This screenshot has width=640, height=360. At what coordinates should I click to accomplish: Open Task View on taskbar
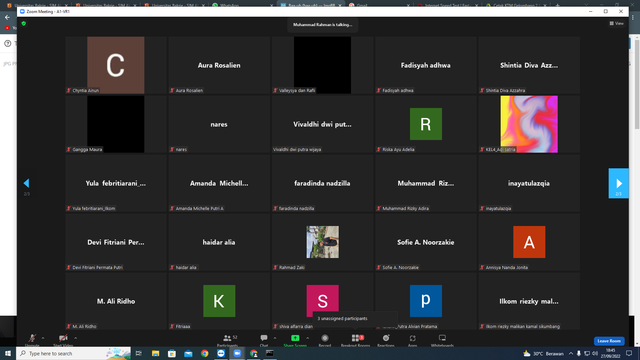[x=139, y=353]
